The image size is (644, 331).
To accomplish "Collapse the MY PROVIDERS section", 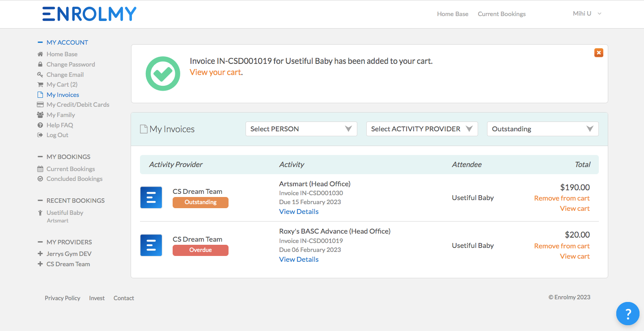I will [x=40, y=242].
